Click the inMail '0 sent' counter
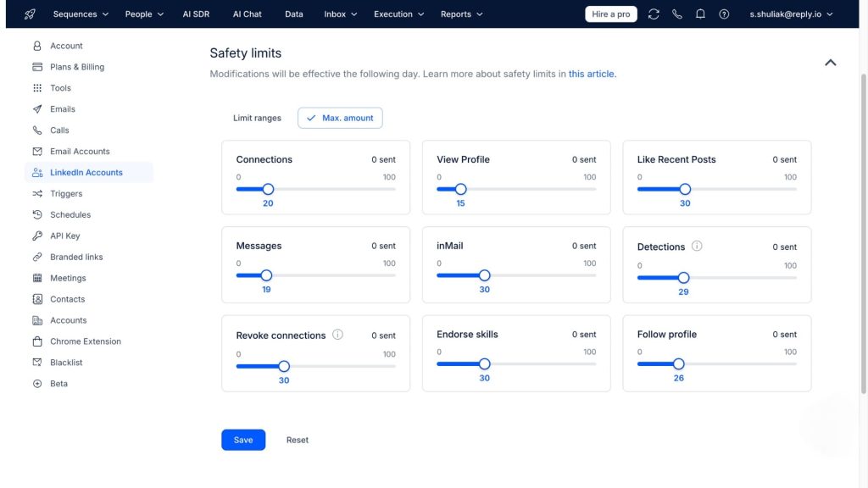The height and width of the screenshot is (488, 868). 584,247
